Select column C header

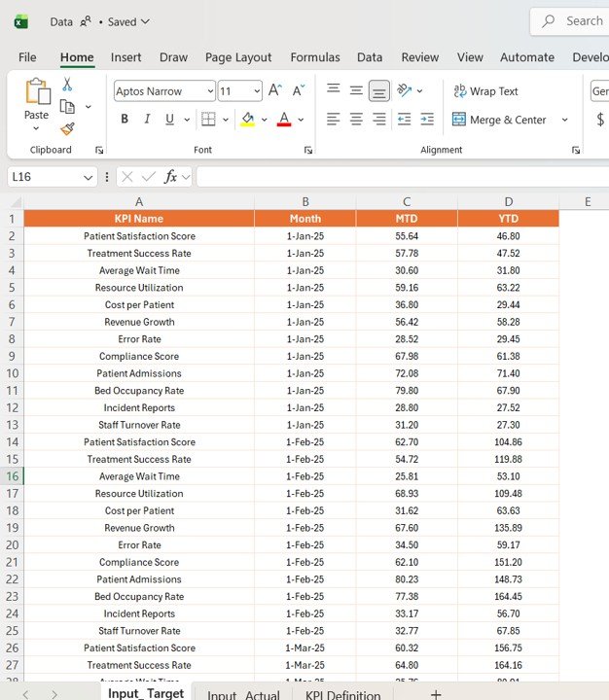click(407, 202)
